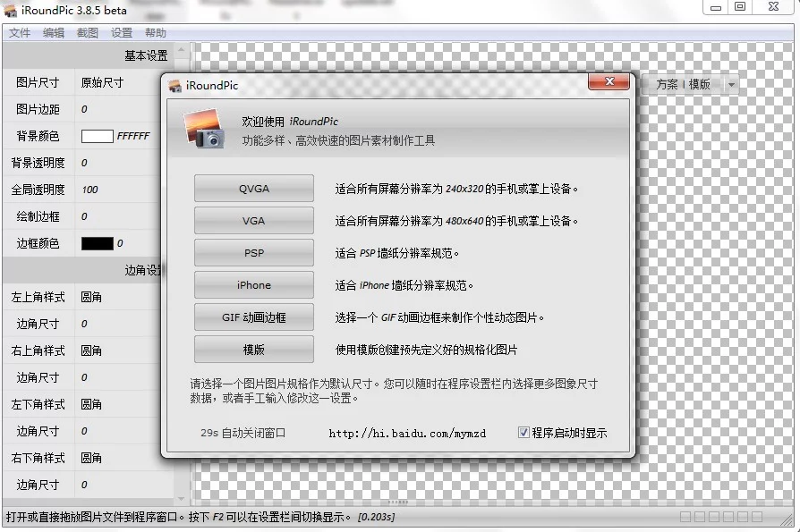
Task: Click the small icon in the iRoundPic dialog title bar
Action: (x=175, y=86)
